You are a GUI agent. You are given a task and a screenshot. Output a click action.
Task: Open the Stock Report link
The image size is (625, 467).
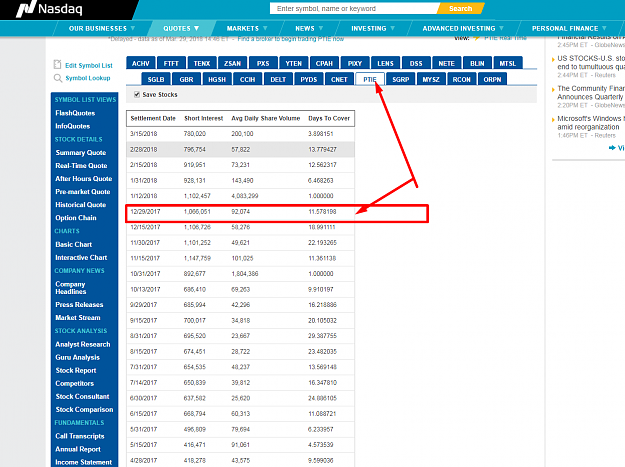tap(76, 371)
